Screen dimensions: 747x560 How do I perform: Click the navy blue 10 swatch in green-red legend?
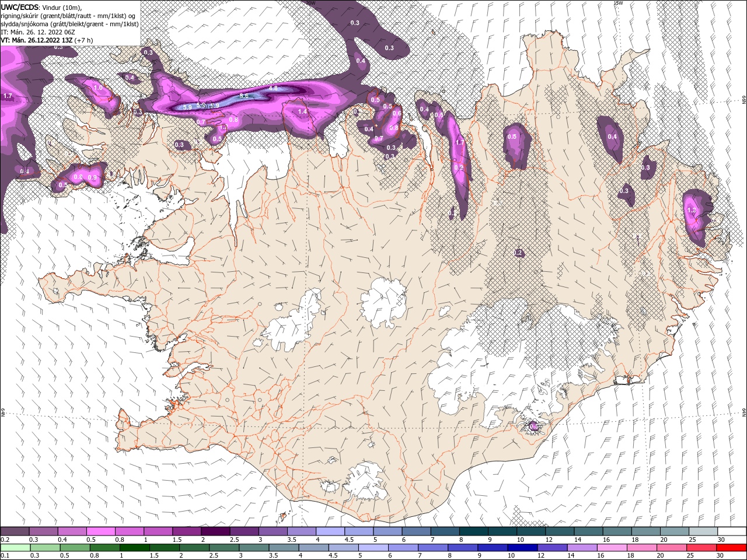[522, 548]
